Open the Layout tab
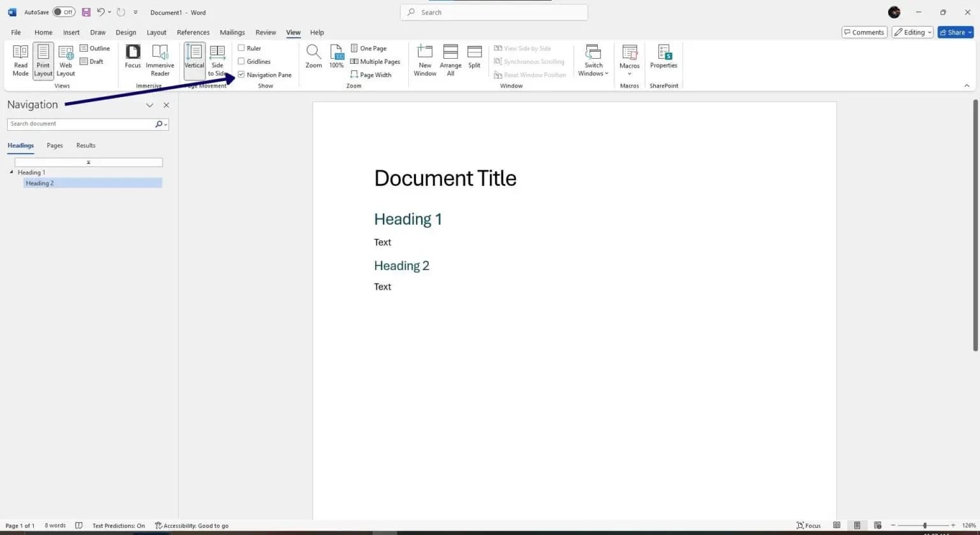980x535 pixels. 156,33
